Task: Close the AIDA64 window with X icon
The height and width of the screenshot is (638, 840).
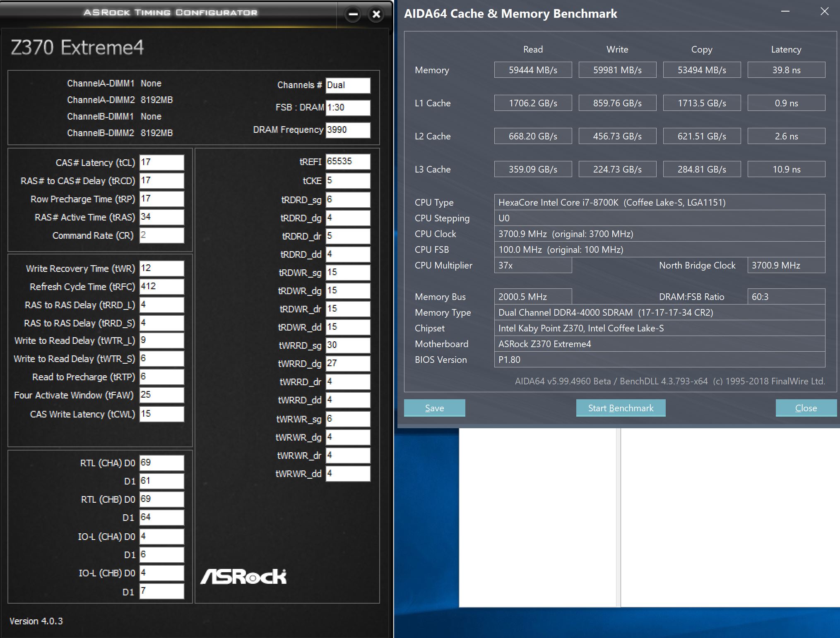Action: tap(824, 12)
